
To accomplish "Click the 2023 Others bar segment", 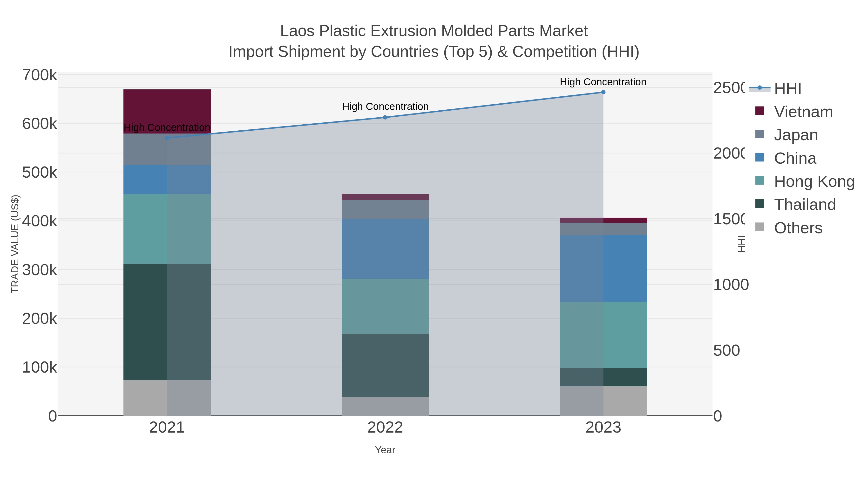I will pos(603,401).
